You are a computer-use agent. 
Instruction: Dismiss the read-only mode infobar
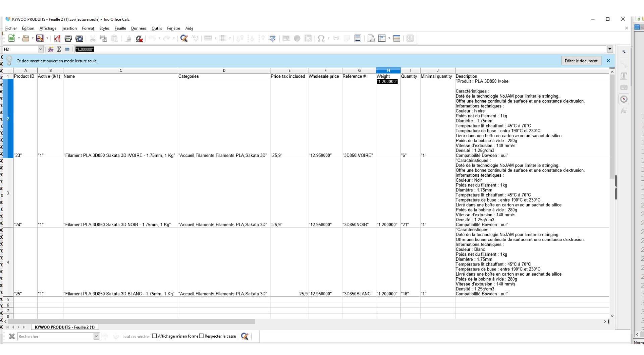pyautogui.click(x=608, y=61)
